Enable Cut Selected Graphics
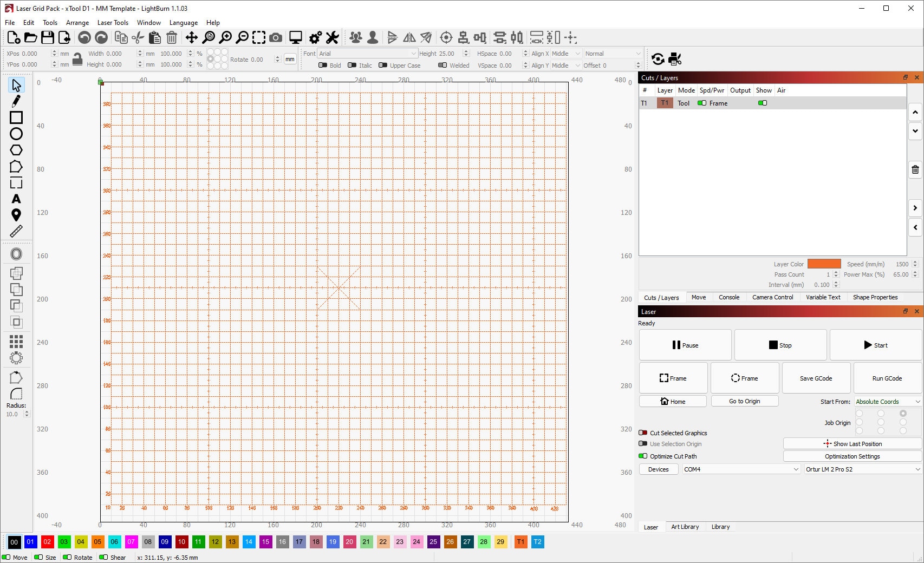 pos(643,433)
